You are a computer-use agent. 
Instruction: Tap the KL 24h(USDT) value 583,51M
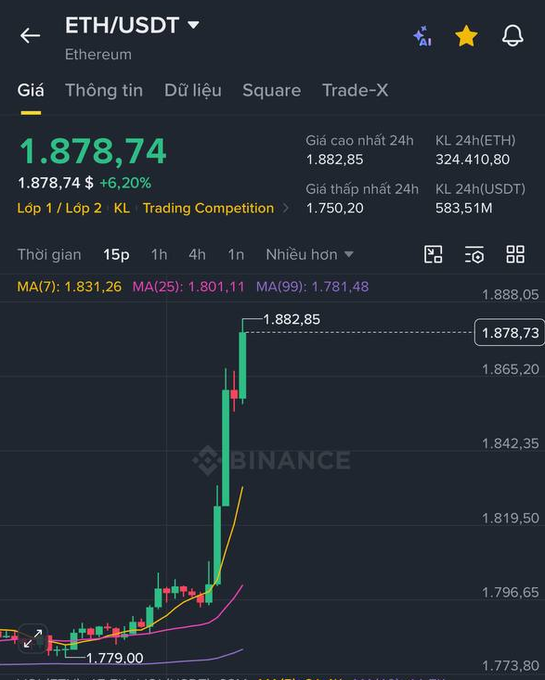click(x=464, y=208)
